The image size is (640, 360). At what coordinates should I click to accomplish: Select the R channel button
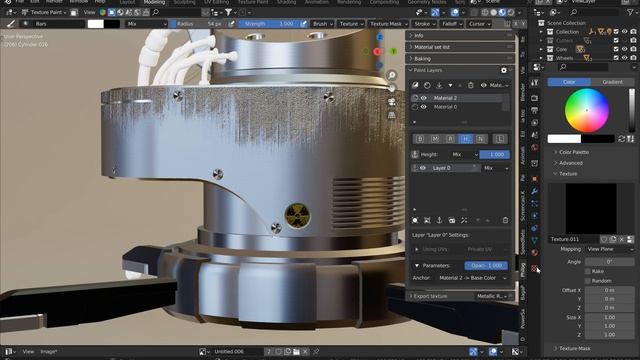[450, 139]
